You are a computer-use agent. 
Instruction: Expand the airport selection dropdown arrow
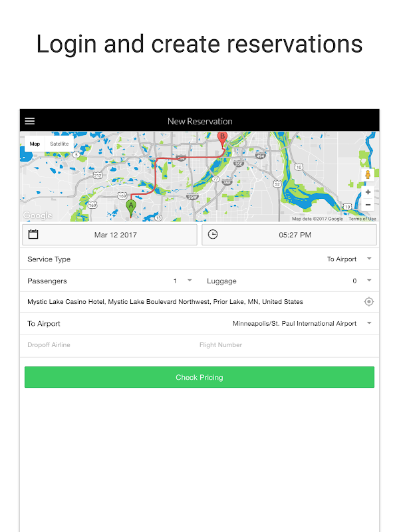pyautogui.click(x=369, y=323)
